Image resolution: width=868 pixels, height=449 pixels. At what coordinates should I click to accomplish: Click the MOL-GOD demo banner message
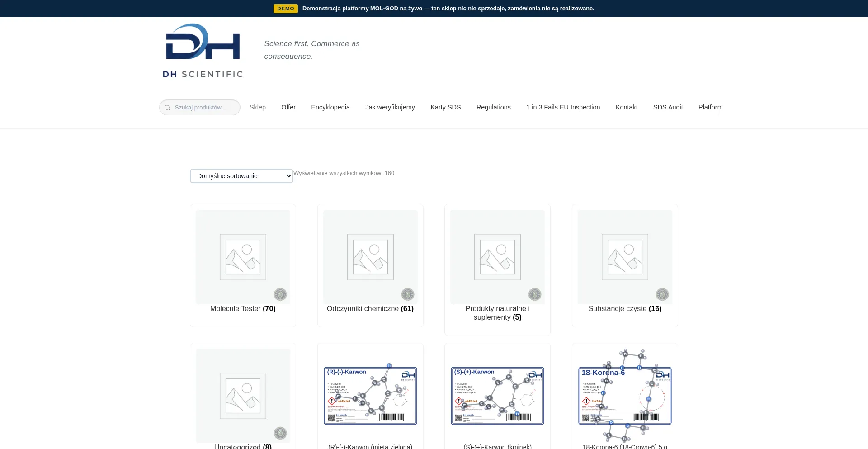coord(448,9)
